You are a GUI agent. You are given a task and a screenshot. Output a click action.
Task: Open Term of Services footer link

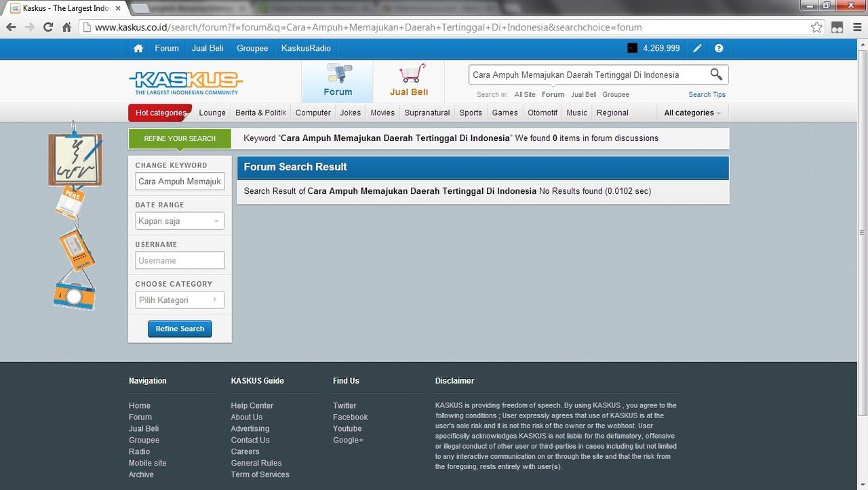pyautogui.click(x=260, y=474)
